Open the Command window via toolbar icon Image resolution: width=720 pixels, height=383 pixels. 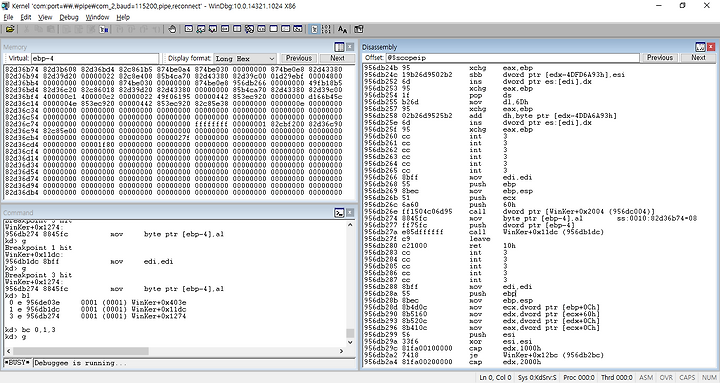coord(189,29)
